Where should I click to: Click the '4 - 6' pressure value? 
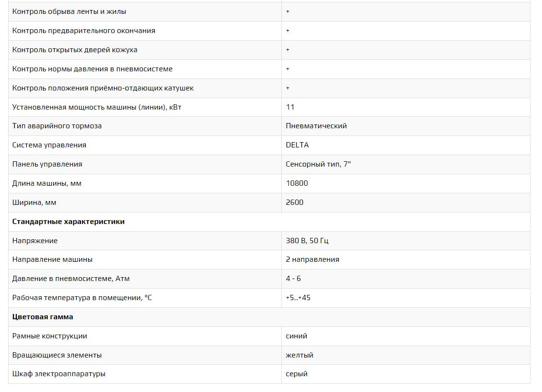[x=293, y=279]
